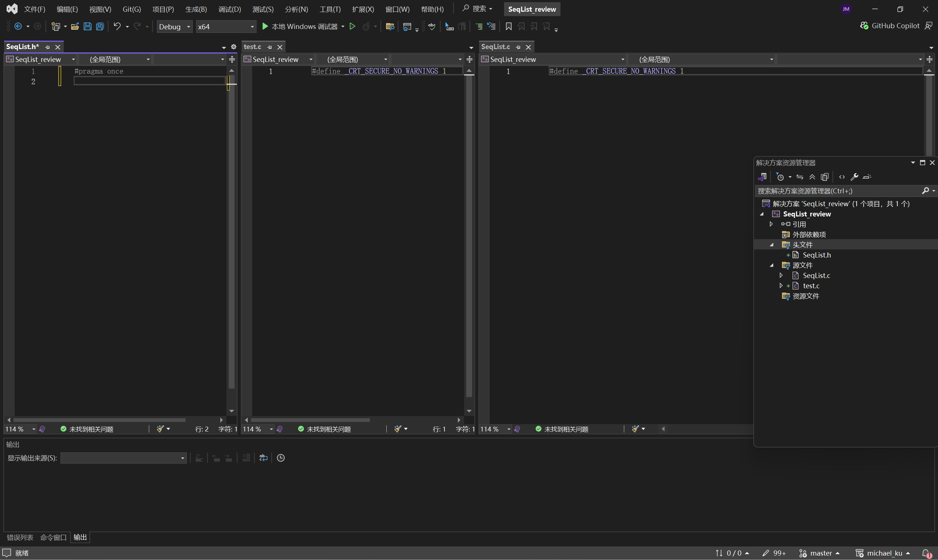938x560 pixels.
Task: Toggle pin on SeqList.c tab
Action: point(518,47)
